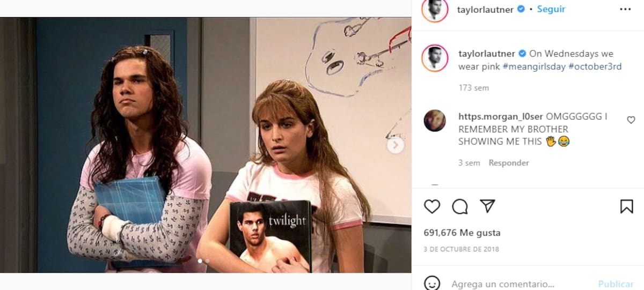Open #october3rd hashtag link
Viewport: 644px width, 290px height.
pyautogui.click(x=593, y=66)
